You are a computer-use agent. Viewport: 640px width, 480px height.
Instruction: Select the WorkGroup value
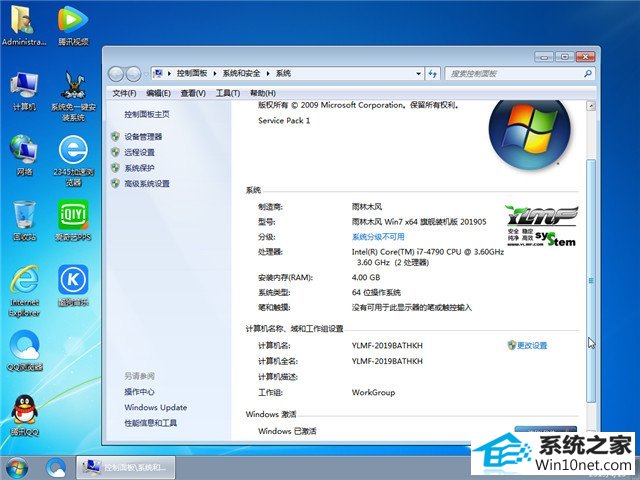(373, 392)
